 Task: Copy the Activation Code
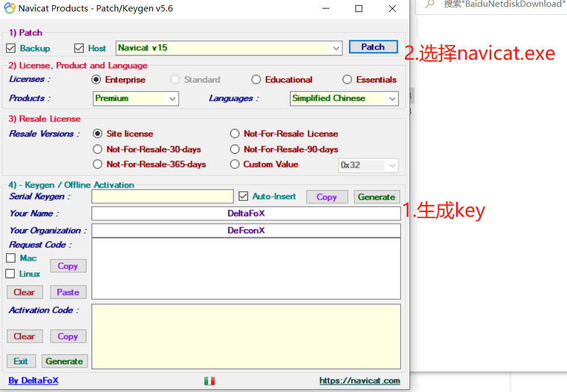coord(68,336)
